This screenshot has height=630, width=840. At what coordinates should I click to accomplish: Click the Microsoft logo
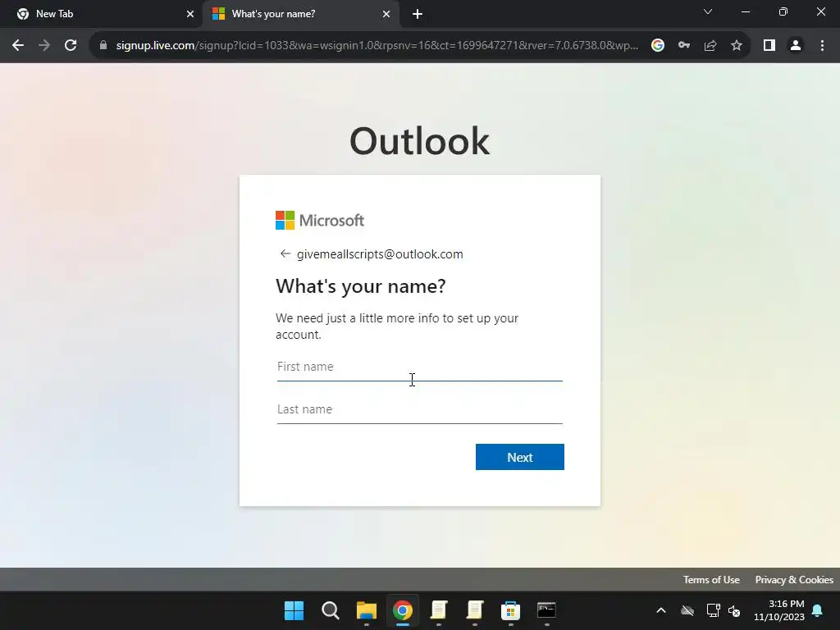[x=320, y=220]
